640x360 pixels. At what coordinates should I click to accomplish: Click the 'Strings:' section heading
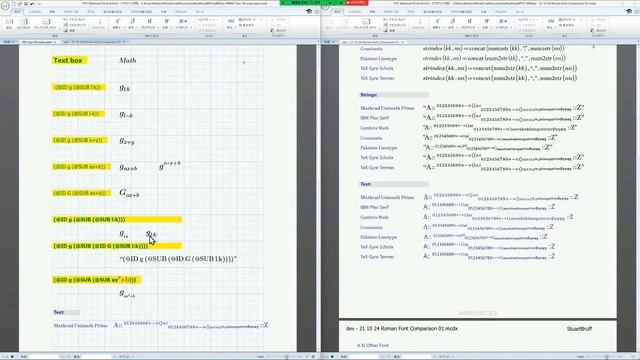point(369,95)
